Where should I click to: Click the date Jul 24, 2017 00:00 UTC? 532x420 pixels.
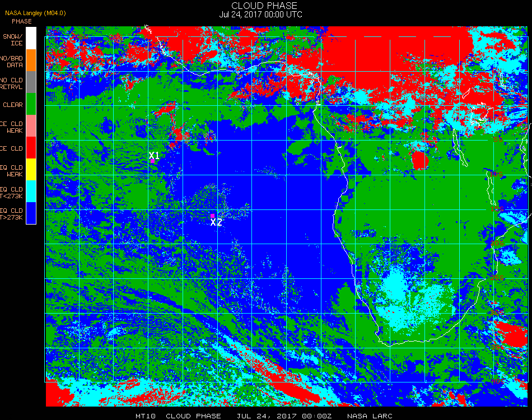coord(260,15)
